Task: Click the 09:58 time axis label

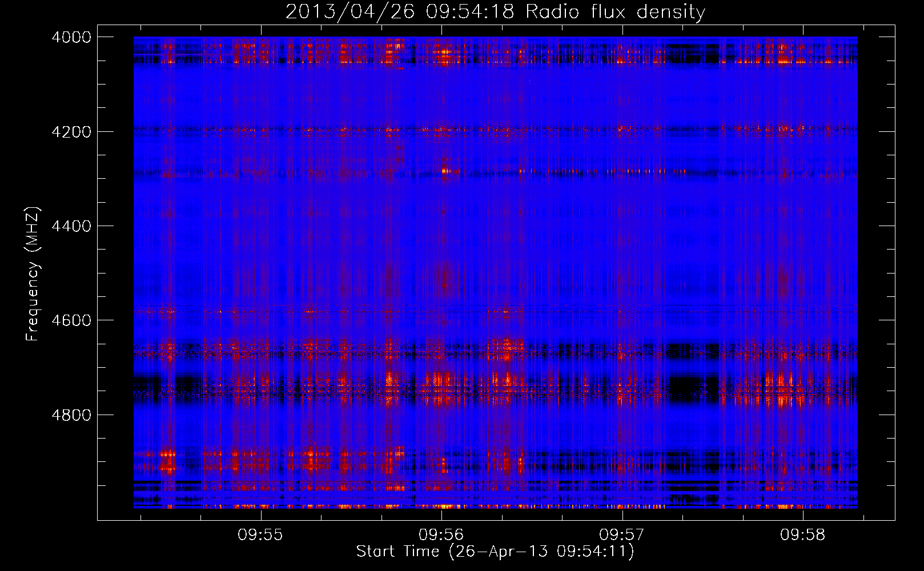Action: tap(802, 534)
